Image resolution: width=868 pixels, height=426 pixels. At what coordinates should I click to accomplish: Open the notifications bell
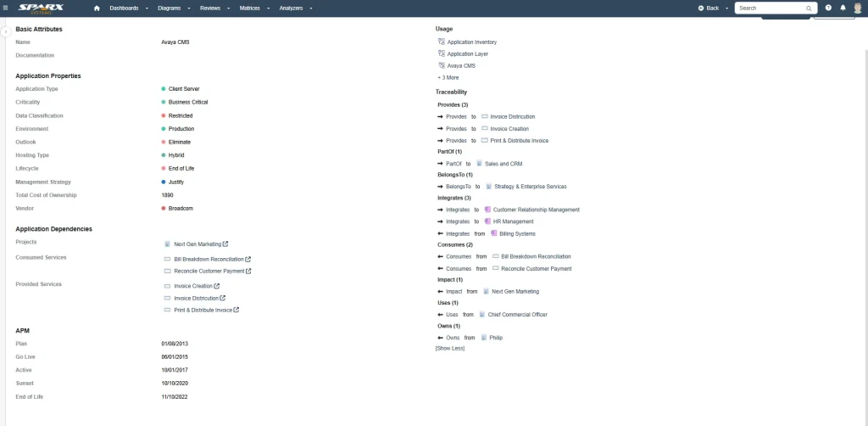(x=843, y=8)
